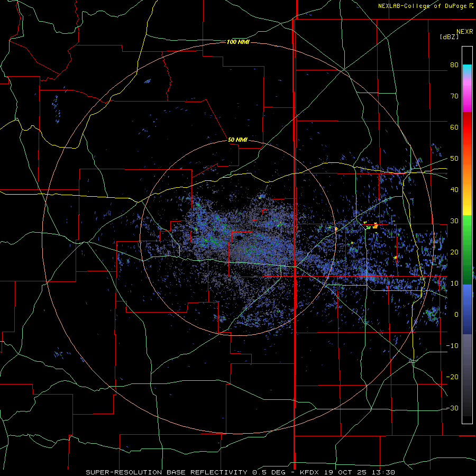Viewport: 476px width, 476px height.
Task: Click the 80 value on dBZ scale
Action: pyautogui.click(x=454, y=65)
